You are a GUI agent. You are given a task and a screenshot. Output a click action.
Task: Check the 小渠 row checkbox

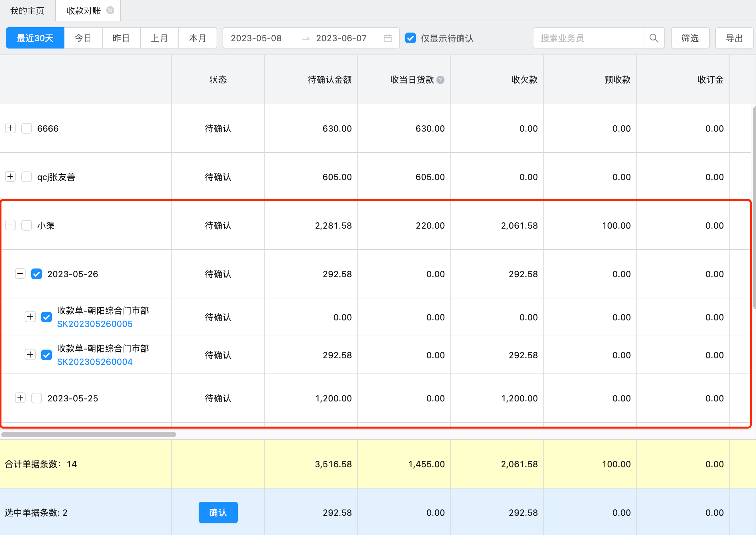coord(27,225)
